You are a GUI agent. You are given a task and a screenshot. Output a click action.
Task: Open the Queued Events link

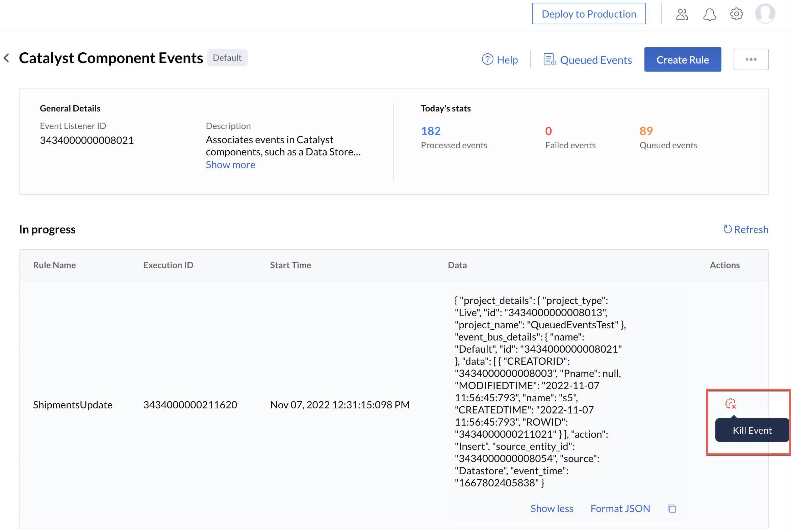(596, 60)
